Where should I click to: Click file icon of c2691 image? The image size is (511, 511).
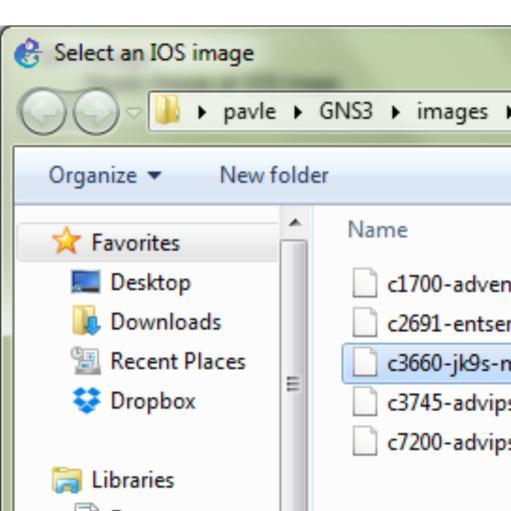[x=365, y=322]
